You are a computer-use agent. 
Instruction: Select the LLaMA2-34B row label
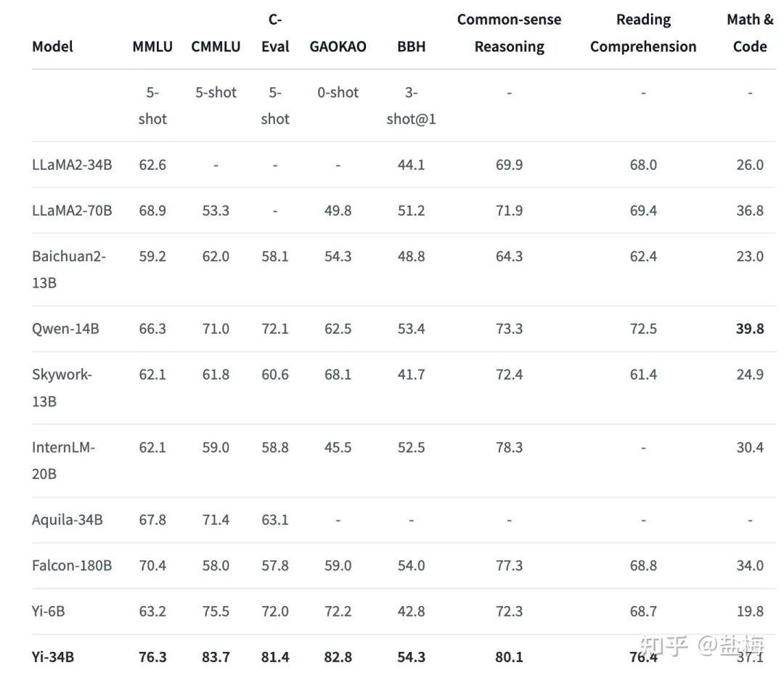tap(72, 165)
